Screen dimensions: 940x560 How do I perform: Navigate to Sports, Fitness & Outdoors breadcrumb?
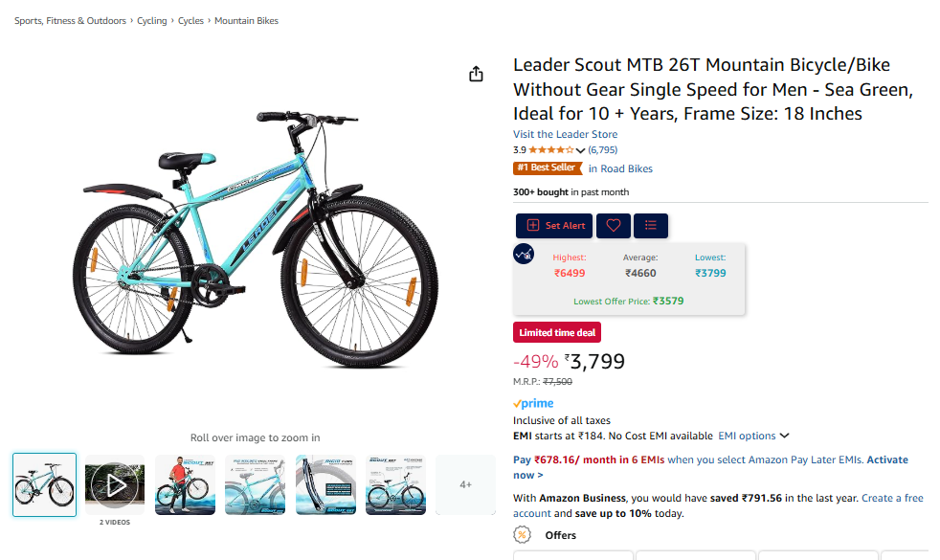pos(70,20)
